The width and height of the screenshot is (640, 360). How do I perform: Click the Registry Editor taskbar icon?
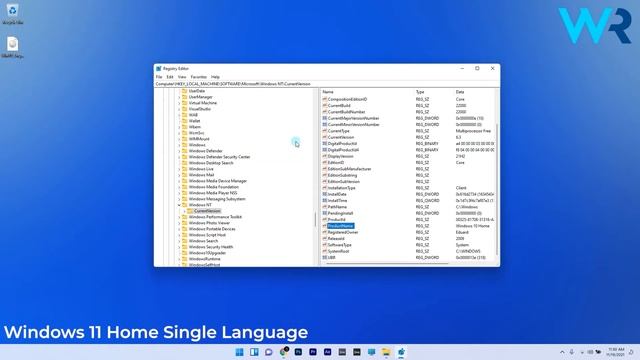[x=401, y=352]
